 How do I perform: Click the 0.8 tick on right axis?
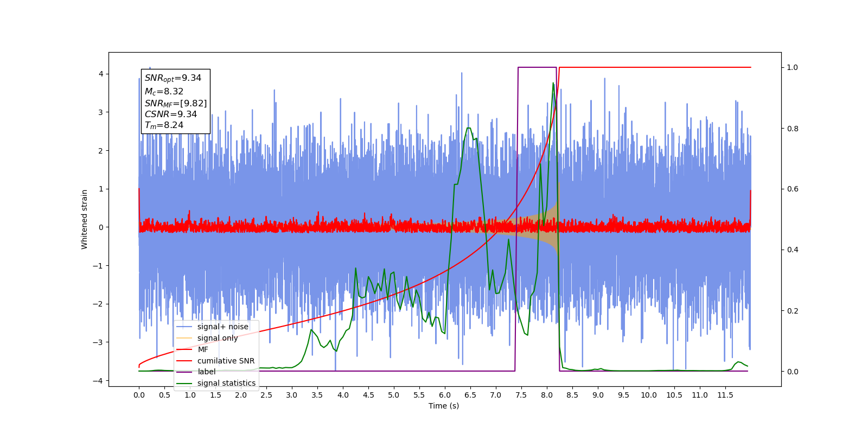793,129
